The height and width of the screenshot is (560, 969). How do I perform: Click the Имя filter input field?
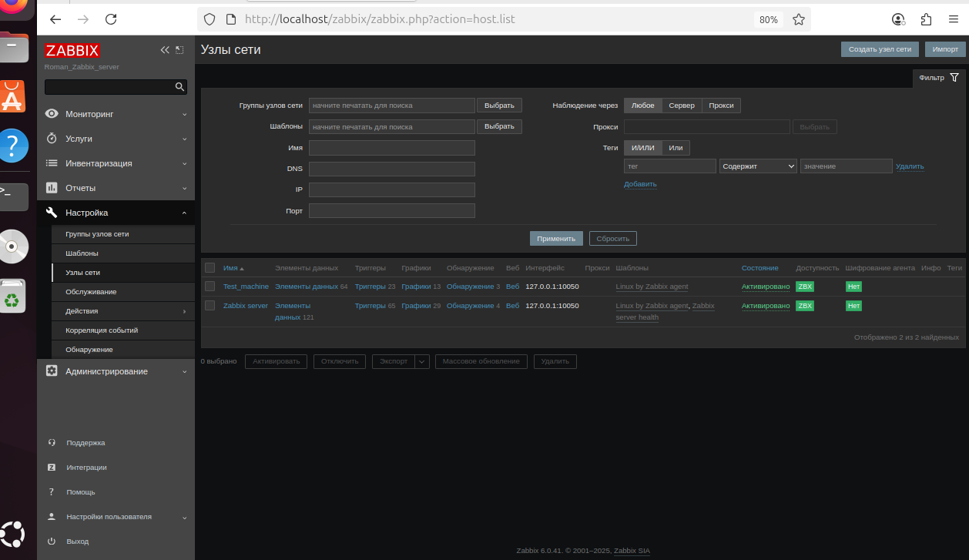pos(392,148)
